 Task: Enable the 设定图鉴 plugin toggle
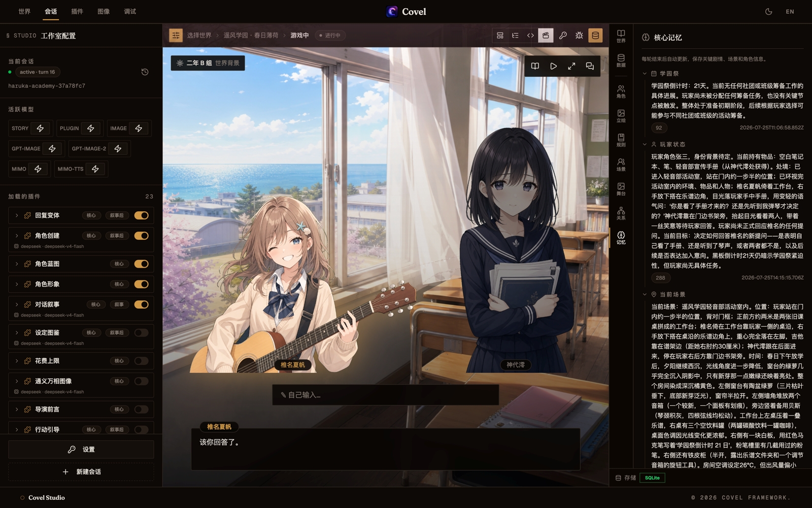pyautogui.click(x=141, y=333)
